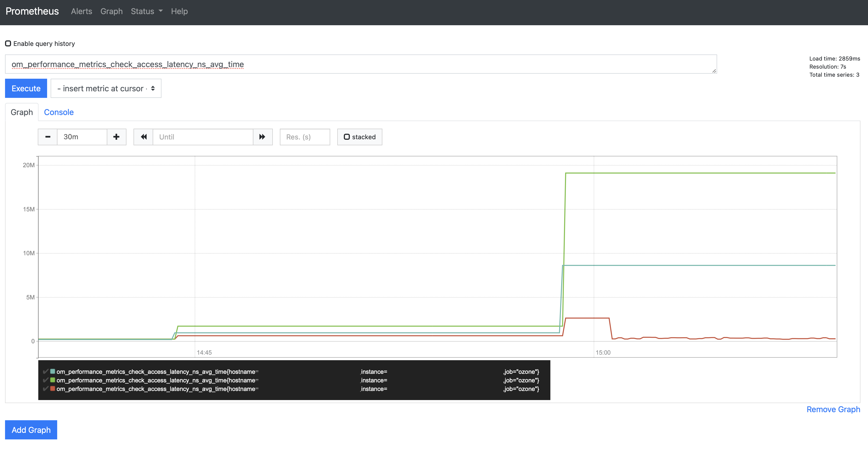Viewport: 868px width, 450px height.
Task: Open the Help page in navbar
Action: pos(179,11)
